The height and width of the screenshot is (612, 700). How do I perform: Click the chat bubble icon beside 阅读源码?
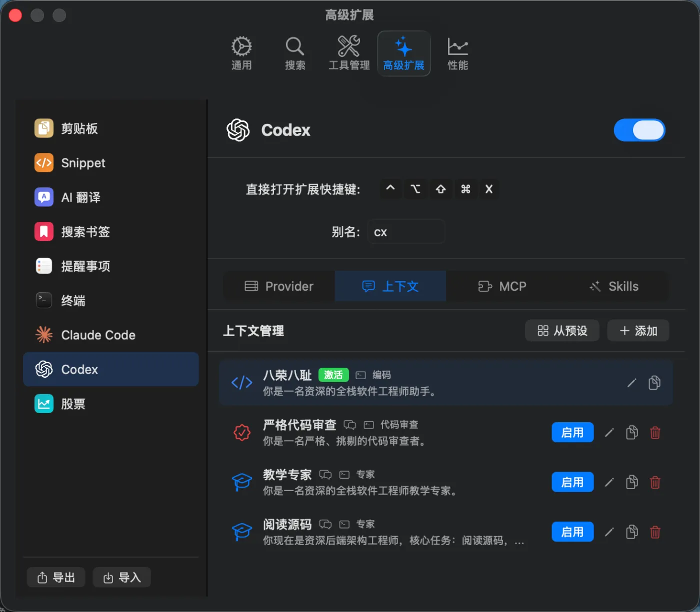point(325,524)
